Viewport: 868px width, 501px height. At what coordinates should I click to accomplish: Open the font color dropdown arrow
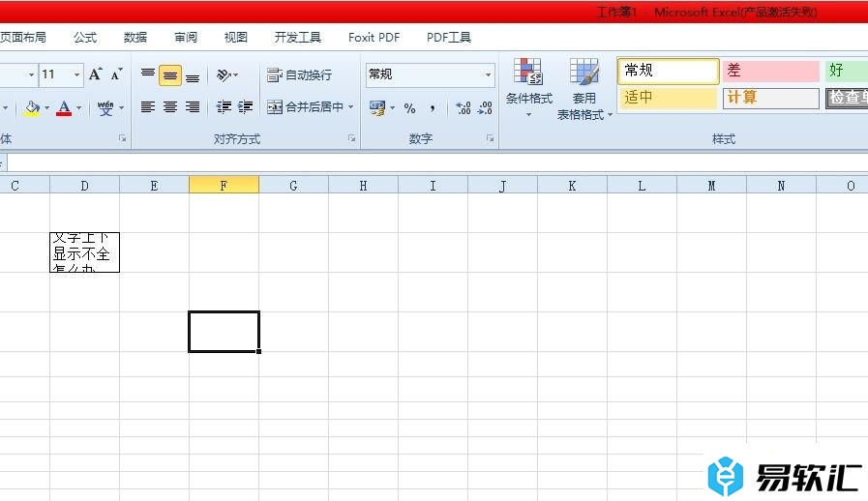[x=79, y=108]
